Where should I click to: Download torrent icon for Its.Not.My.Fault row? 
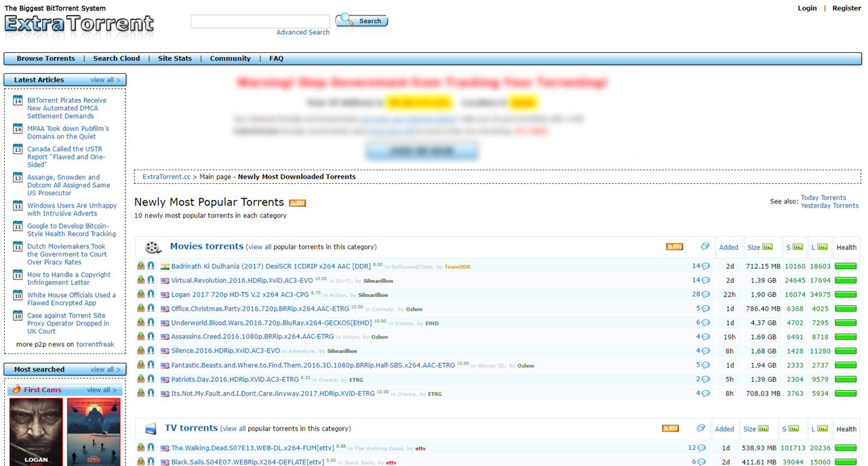pyautogui.click(x=140, y=393)
